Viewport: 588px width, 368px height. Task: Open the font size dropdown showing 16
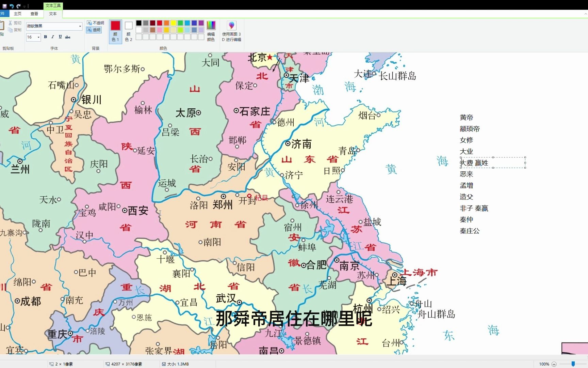[38, 37]
